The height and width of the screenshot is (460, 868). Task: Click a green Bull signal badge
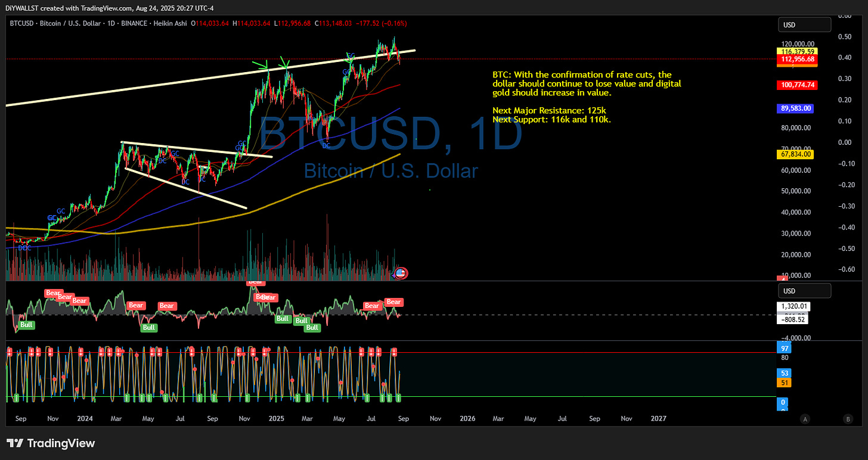(26, 325)
